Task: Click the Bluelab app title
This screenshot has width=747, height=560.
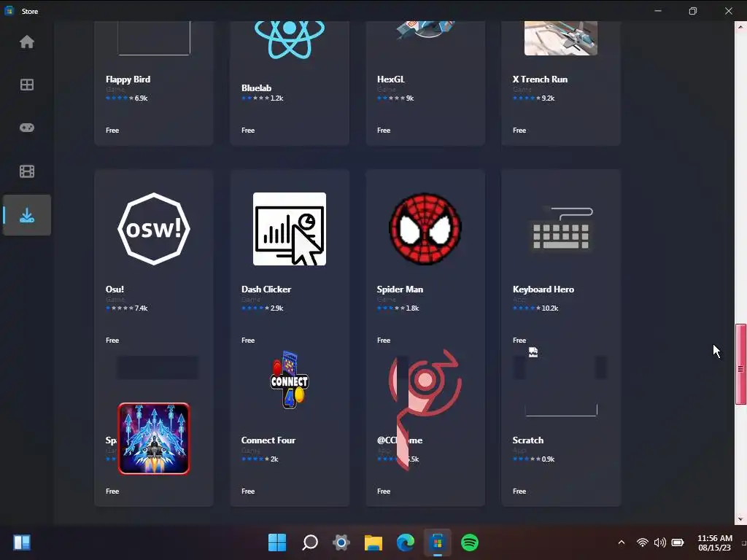Action: [256, 88]
